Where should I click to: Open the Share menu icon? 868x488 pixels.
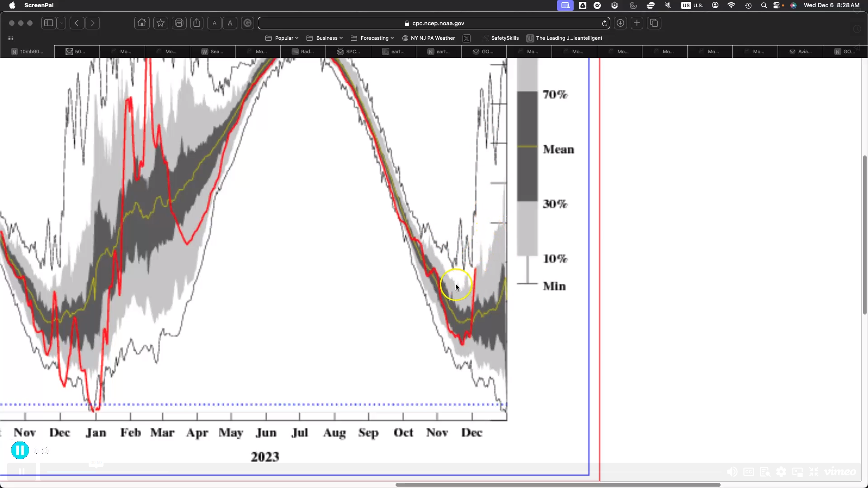point(197,23)
